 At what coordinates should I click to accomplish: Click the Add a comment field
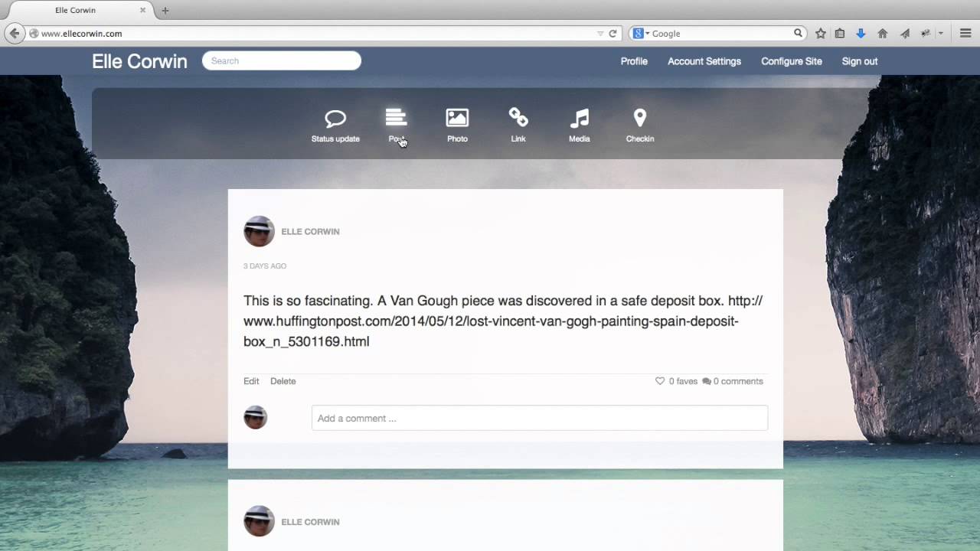point(539,419)
